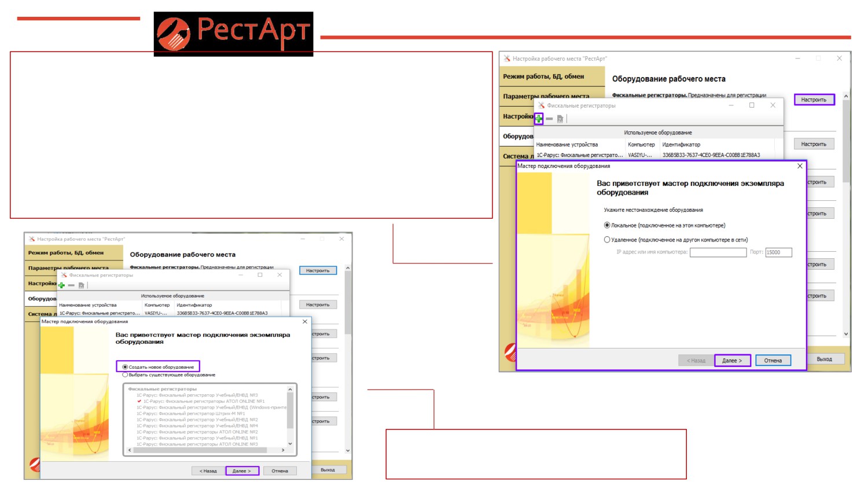The width and height of the screenshot is (868, 488).
Task: Select list row Фискальный регистратор Учебный/ЕНВД №1
Action: click(197, 438)
